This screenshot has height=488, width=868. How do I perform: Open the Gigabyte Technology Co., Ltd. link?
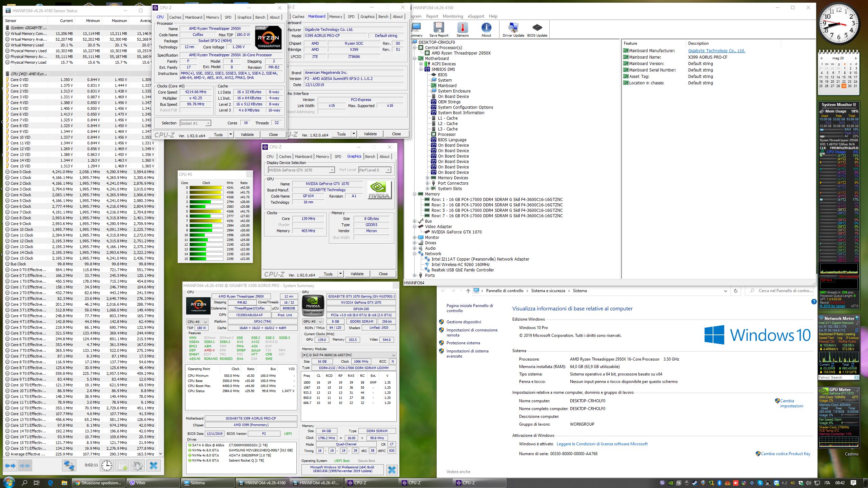tap(716, 51)
